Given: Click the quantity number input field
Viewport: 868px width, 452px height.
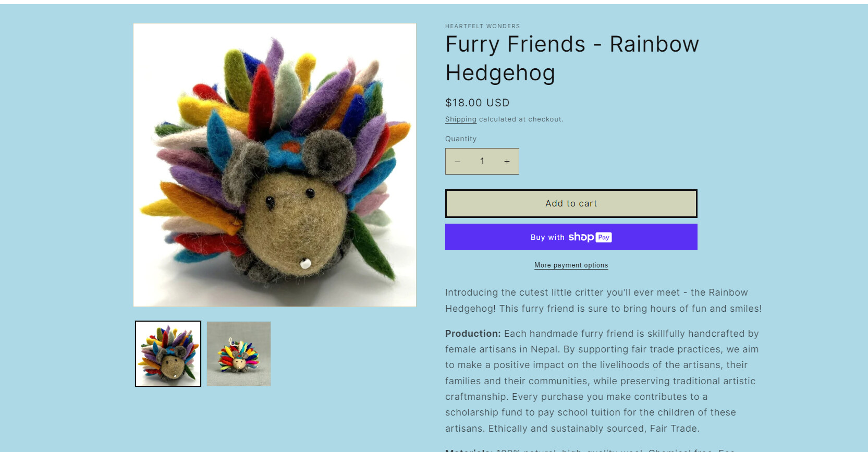Looking at the screenshot, I should [x=482, y=162].
